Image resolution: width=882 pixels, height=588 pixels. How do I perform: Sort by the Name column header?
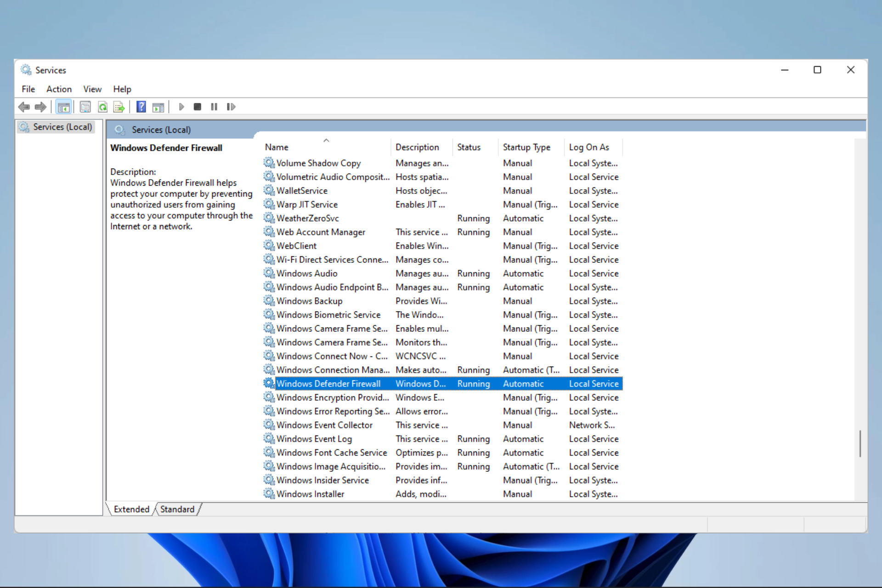click(x=327, y=147)
